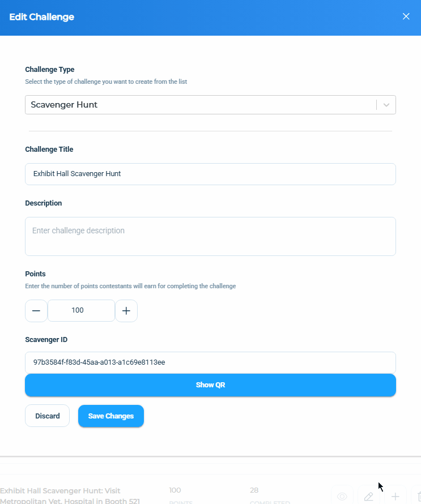Click the pencil edit icon in challenge row
This screenshot has height=504, width=421.
point(368,496)
